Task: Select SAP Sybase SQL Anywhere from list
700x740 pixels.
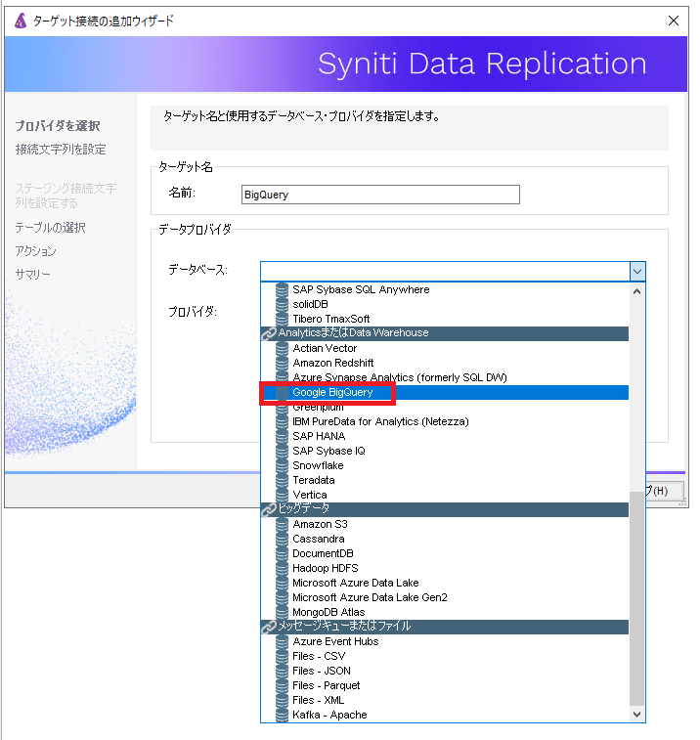Action: [445, 289]
